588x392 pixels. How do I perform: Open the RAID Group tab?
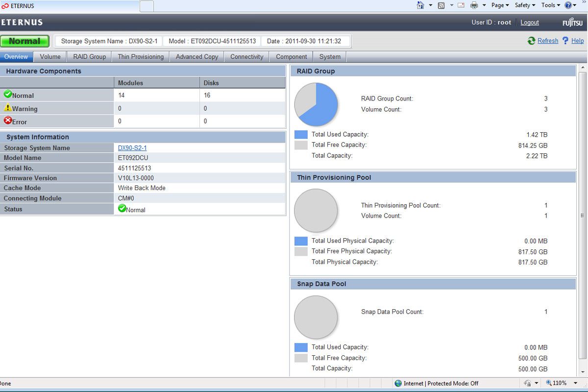tap(90, 57)
